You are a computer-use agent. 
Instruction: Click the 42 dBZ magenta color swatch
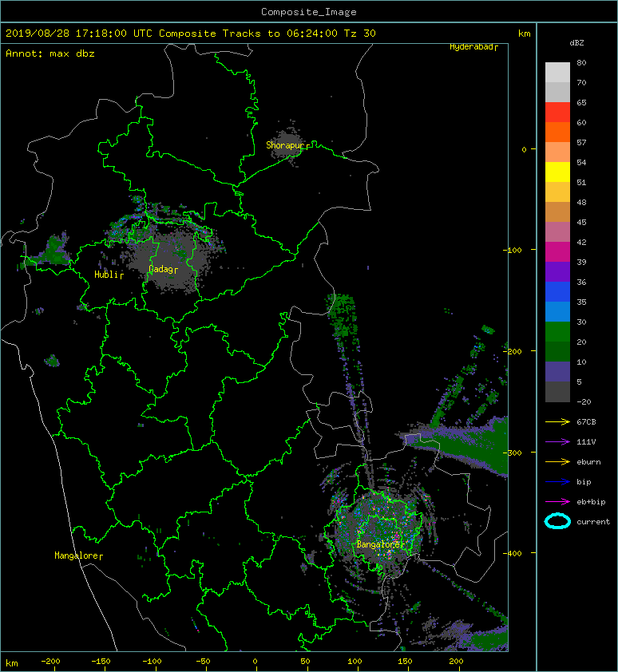point(557,251)
